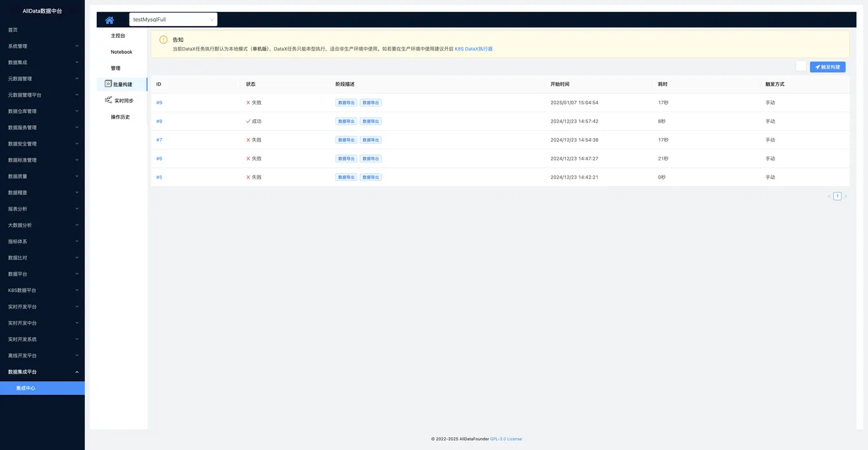Screen dimensions: 868x450
Task: Expand the 实时开发平台 sidebar menu
Action: coord(42,307)
